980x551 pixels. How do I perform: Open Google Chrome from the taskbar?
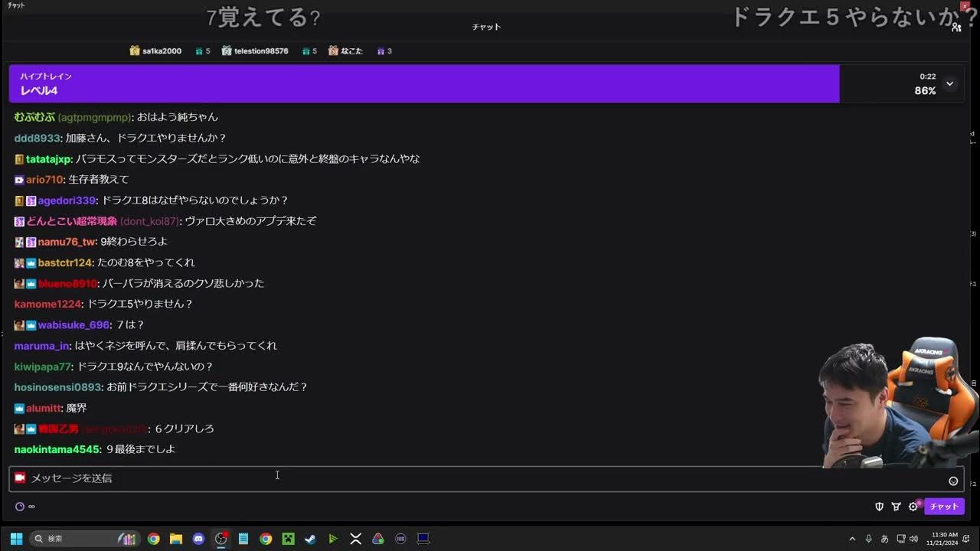(x=154, y=539)
